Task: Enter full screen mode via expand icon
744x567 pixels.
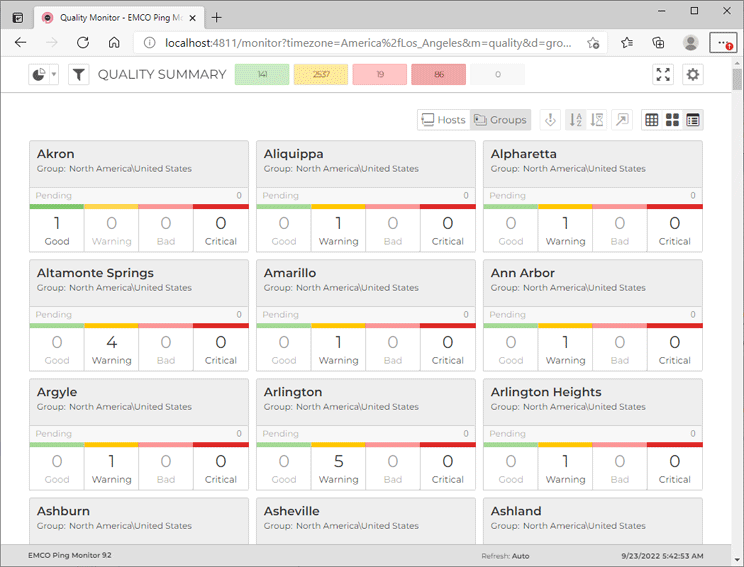Action: (663, 75)
